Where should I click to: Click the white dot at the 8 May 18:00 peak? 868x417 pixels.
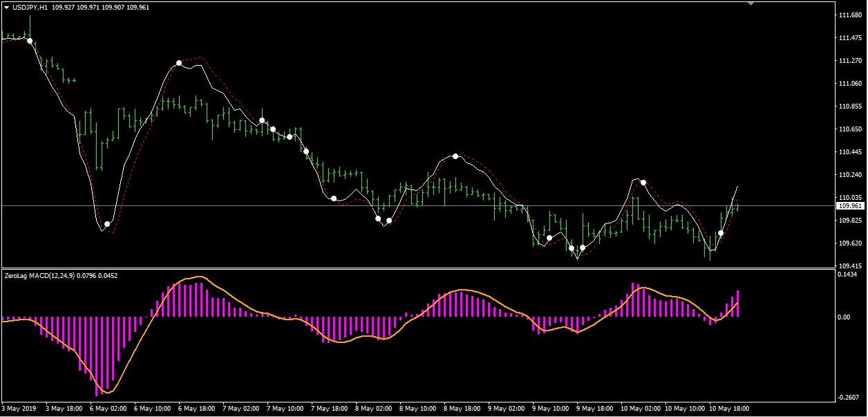(x=455, y=156)
